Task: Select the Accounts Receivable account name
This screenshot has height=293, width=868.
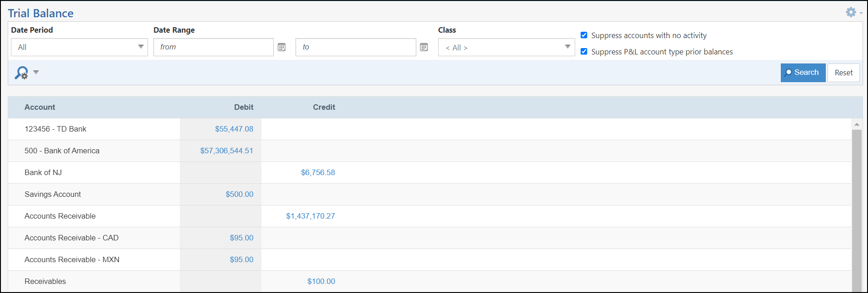Action: (x=60, y=216)
